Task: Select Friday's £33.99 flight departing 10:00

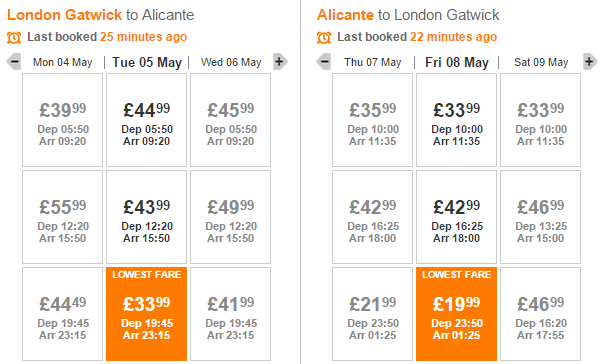Action: [457, 120]
